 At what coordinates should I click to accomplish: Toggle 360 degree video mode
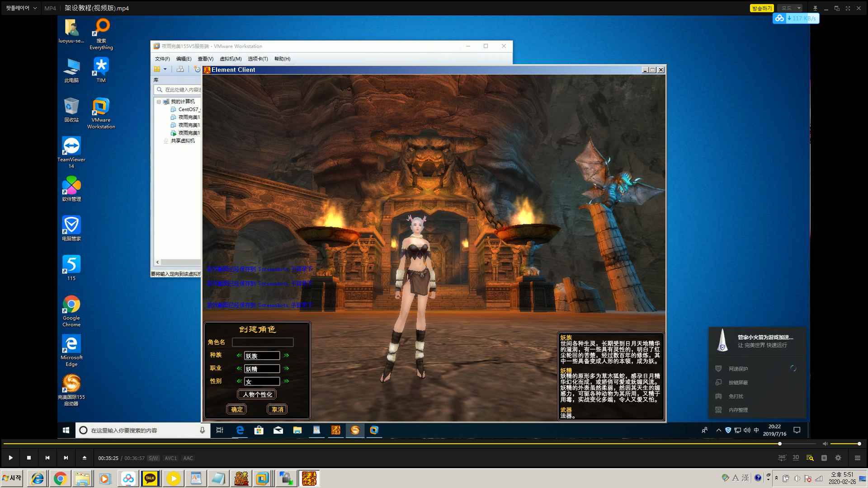pos(782,458)
